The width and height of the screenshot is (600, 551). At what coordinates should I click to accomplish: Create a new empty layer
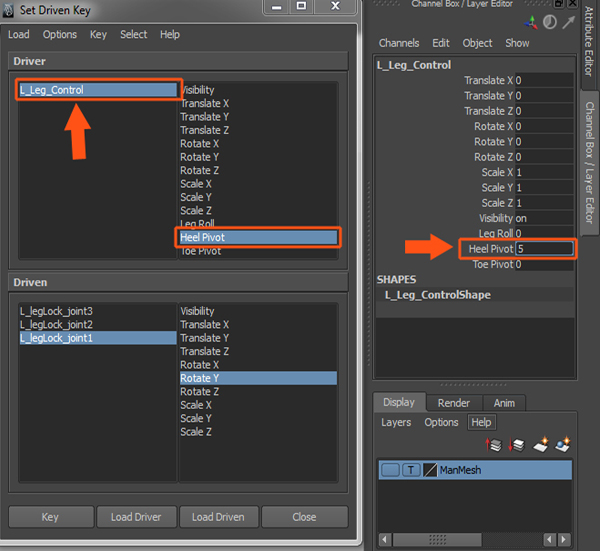click(541, 445)
